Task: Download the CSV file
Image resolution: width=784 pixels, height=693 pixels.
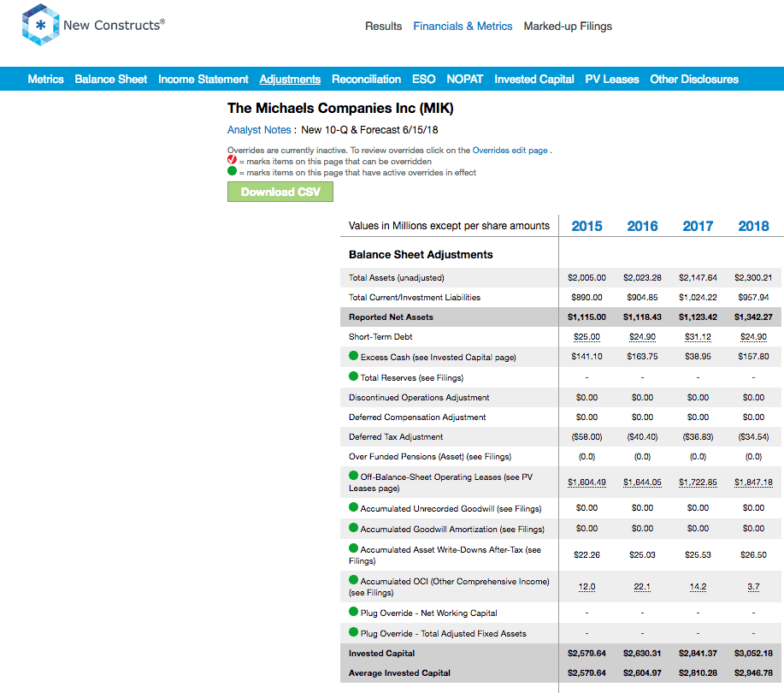Action: coord(280,192)
